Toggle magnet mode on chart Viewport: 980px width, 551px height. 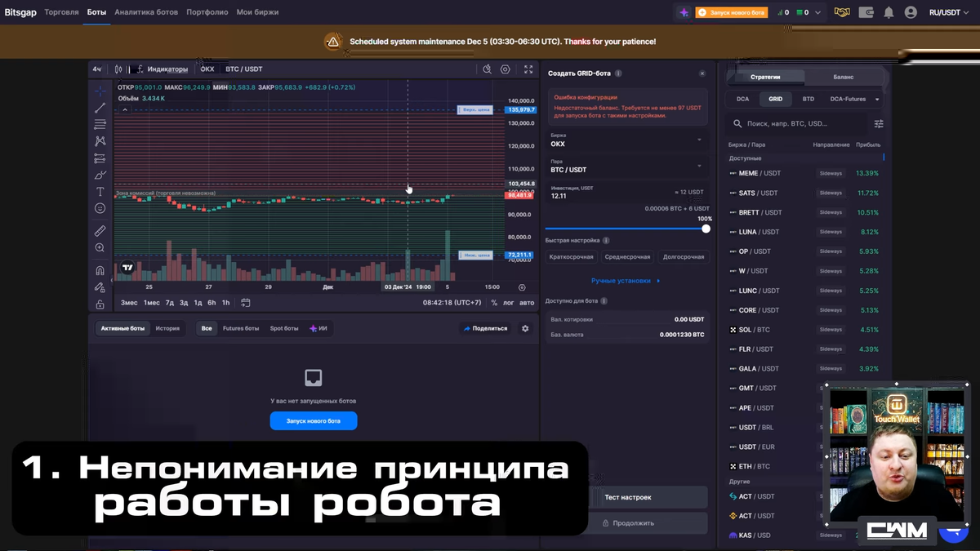pos(100,270)
